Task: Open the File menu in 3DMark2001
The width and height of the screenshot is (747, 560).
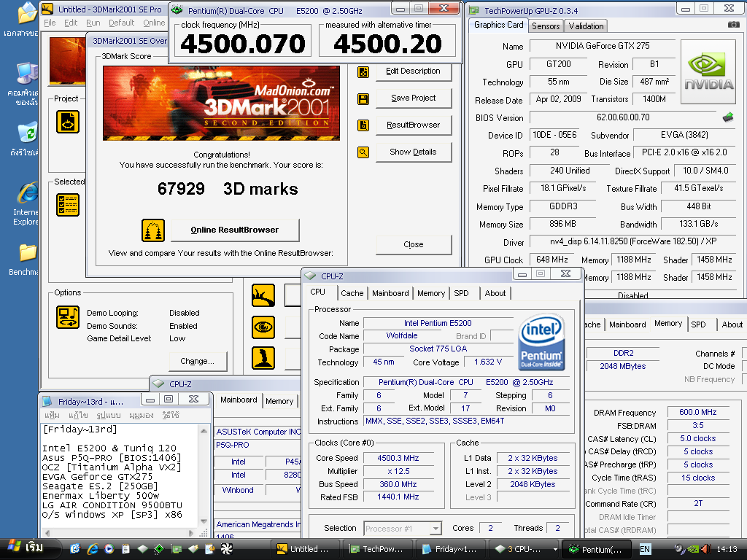Action: (x=50, y=23)
